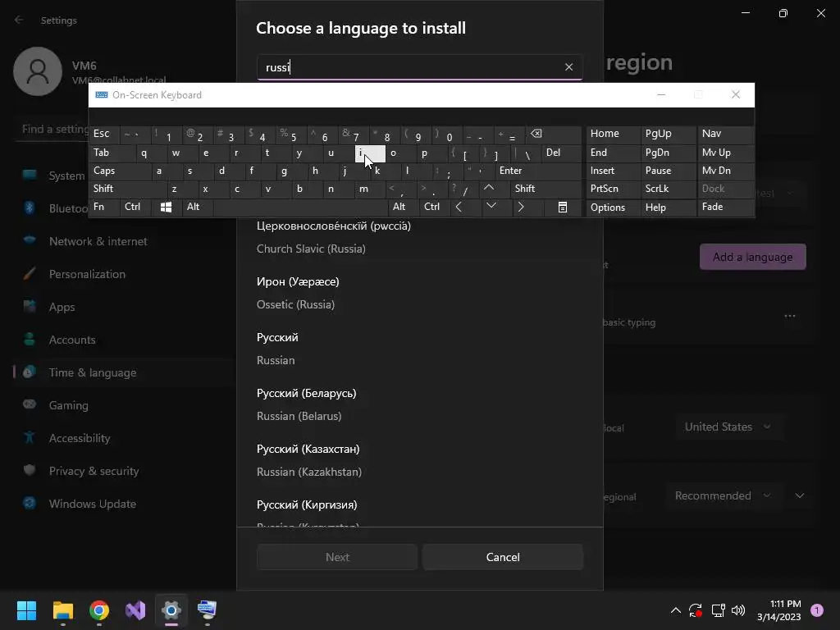This screenshot has height=630, width=840.
Task: Open the clock and date flyout
Action: [779, 610]
